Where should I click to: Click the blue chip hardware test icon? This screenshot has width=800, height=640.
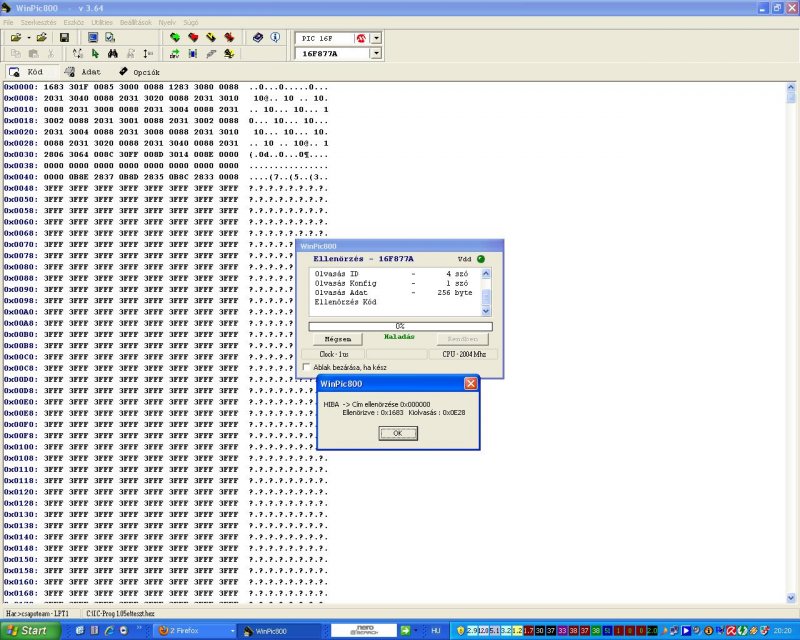click(x=193, y=54)
